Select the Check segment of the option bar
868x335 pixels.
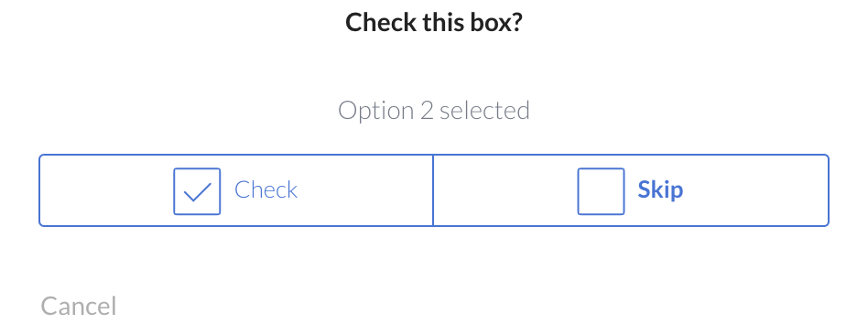tap(236, 190)
